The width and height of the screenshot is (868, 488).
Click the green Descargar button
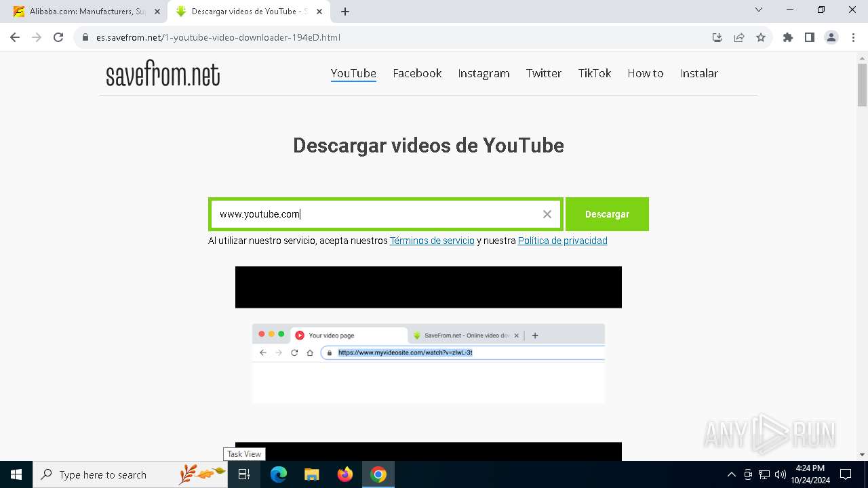click(607, 214)
